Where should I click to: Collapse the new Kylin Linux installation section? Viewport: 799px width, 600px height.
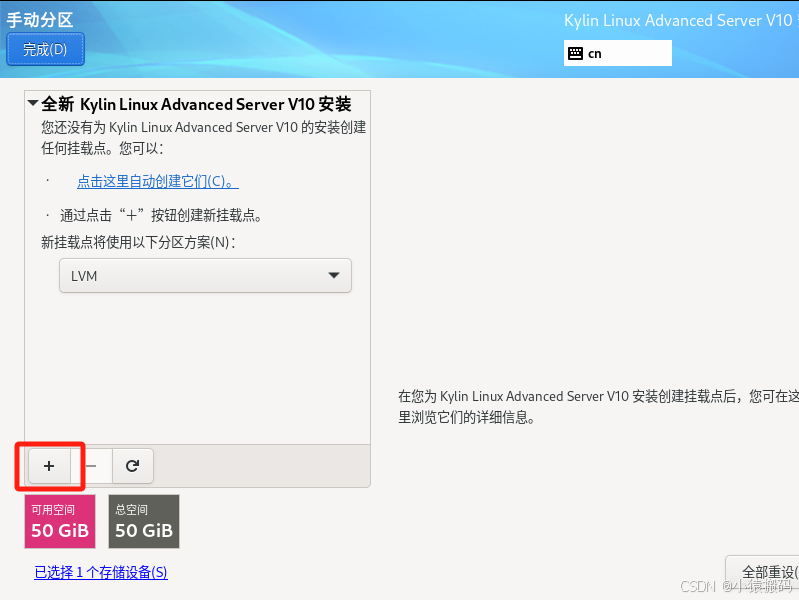[x=33, y=103]
